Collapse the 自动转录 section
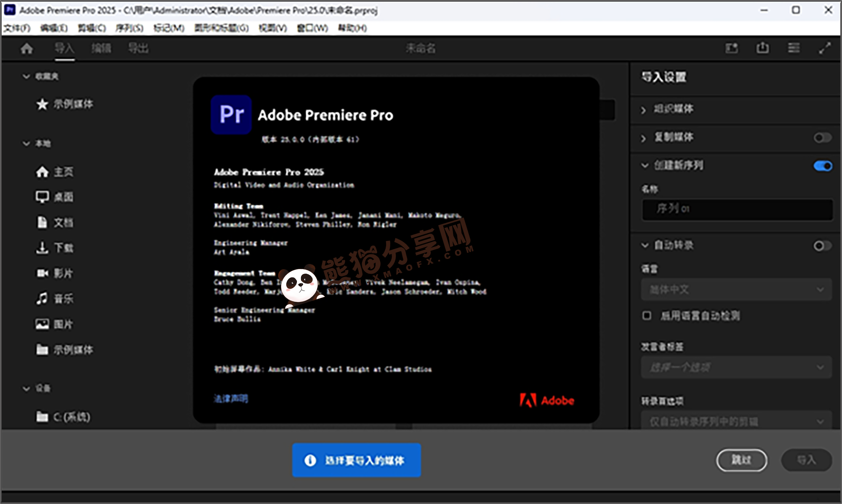Image resolution: width=842 pixels, height=504 pixels. [x=645, y=245]
